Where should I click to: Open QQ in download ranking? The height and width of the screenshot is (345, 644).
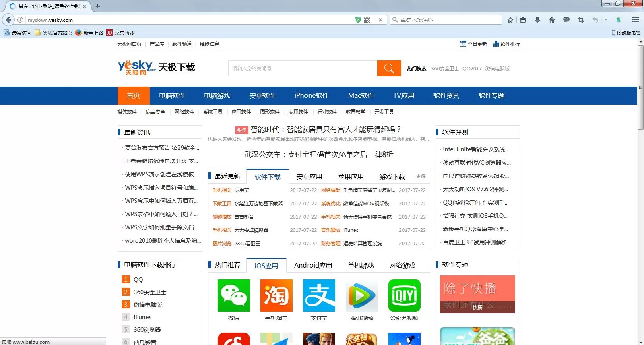tap(138, 280)
